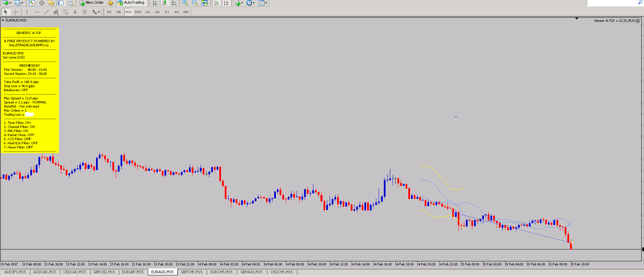Switch chart to candlesticks mode
The image size is (644, 277).
[164, 3]
